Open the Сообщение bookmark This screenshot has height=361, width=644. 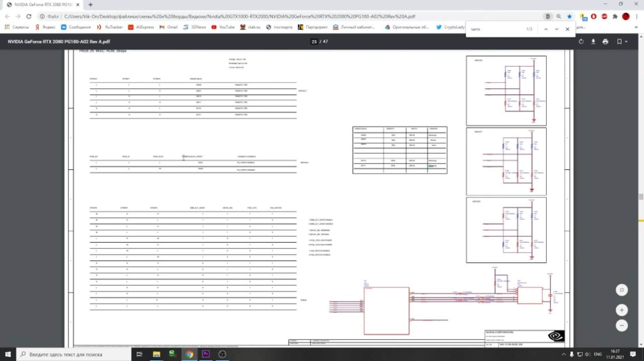click(76, 27)
